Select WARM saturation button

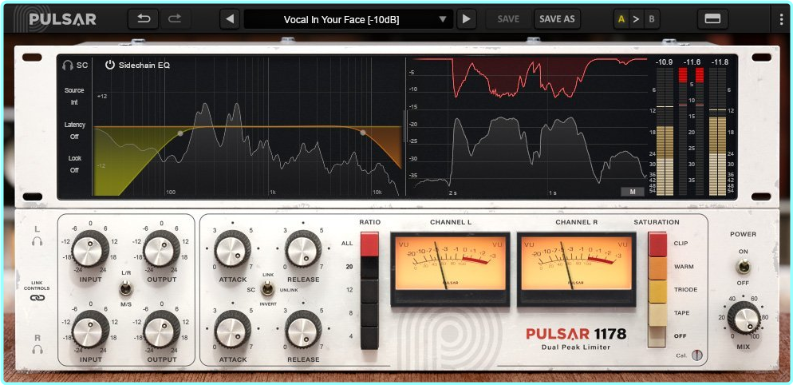657,267
